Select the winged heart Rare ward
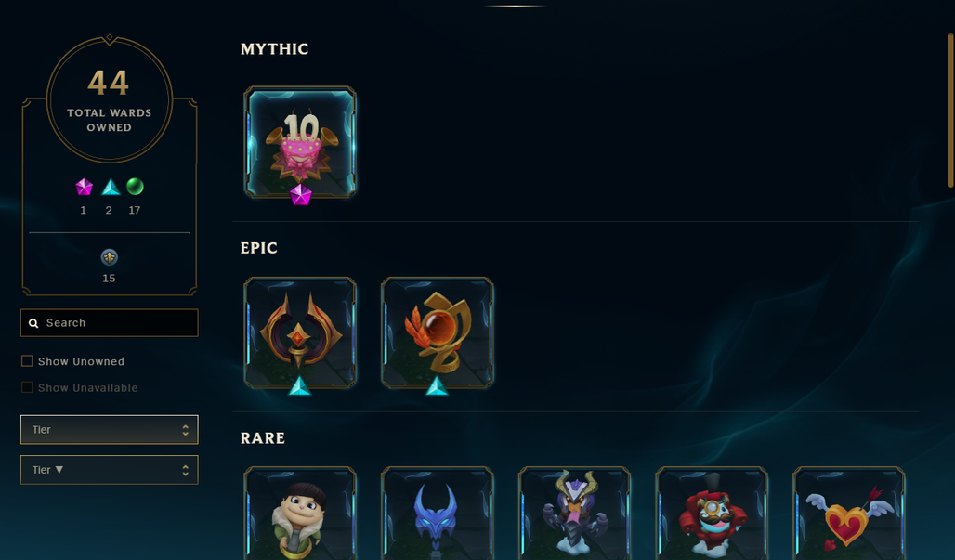Image resolution: width=955 pixels, height=560 pixels. (849, 514)
